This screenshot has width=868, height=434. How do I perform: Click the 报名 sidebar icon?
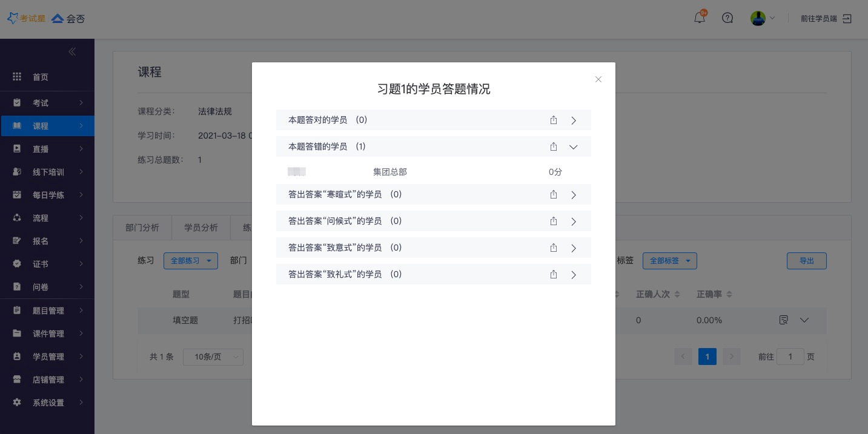tap(17, 241)
